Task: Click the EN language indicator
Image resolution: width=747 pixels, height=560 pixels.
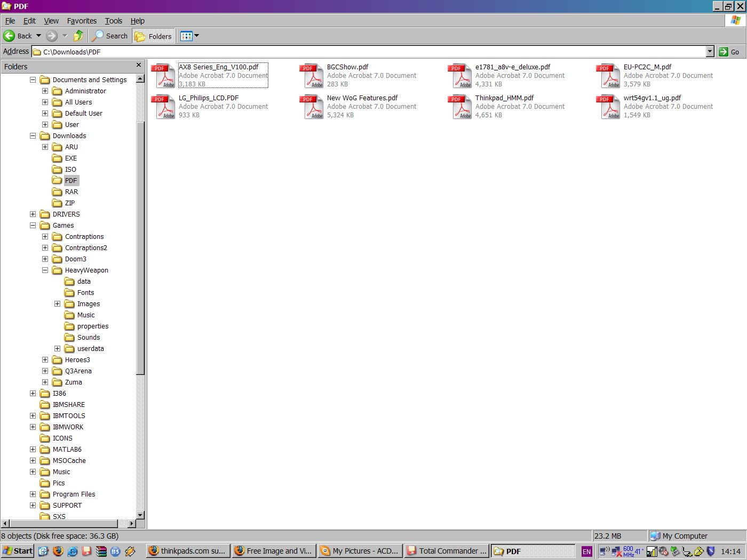Action: pos(586,551)
